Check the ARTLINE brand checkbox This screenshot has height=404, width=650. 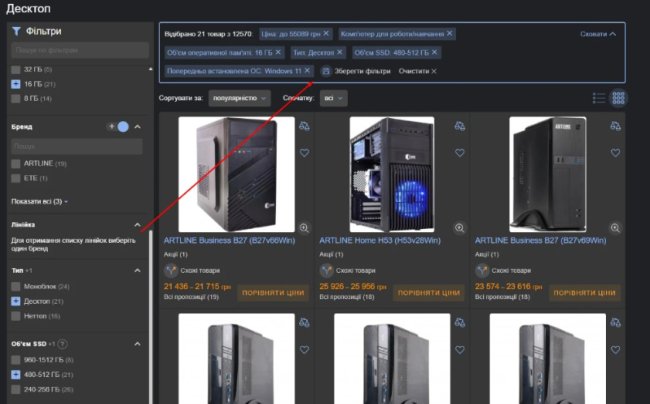pos(16,163)
